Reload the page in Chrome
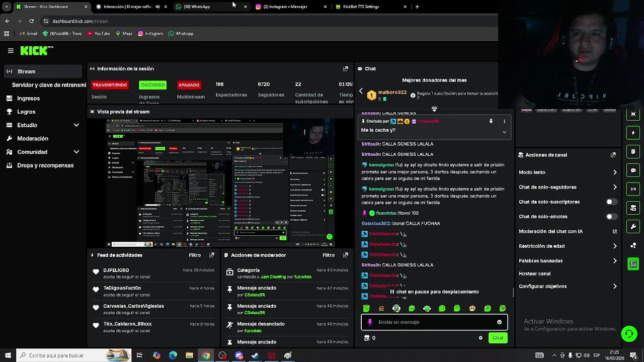644x362 pixels. point(31,21)
